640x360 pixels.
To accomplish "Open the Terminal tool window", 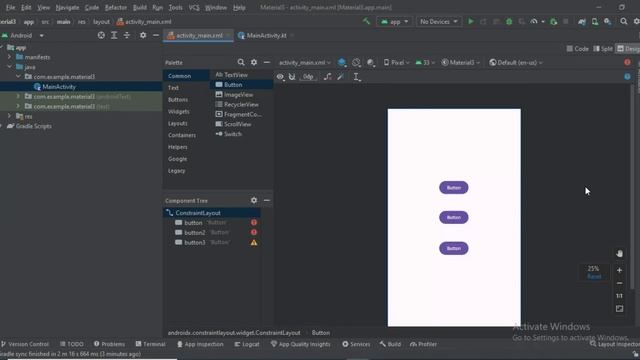I will coord(150,344).
